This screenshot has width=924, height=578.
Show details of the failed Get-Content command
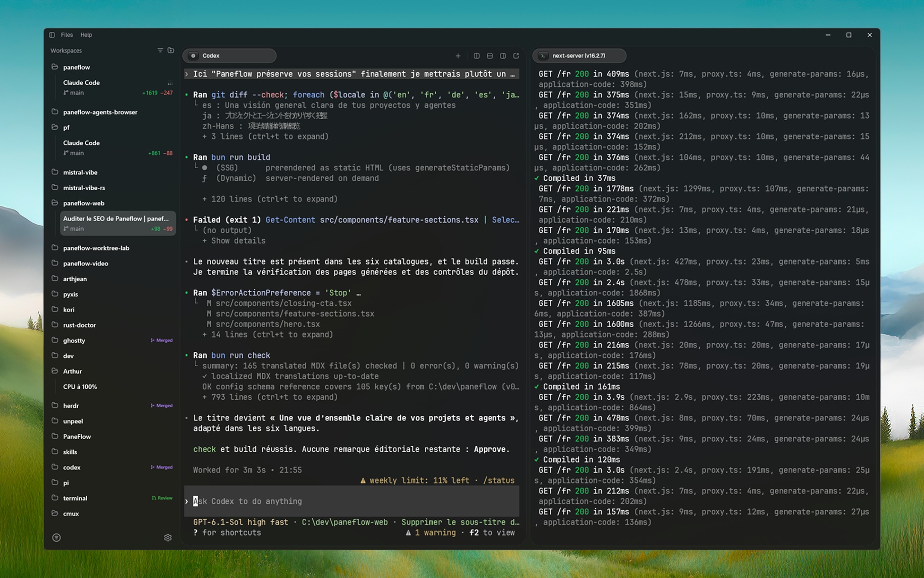pyautogui.click(x=234, y=241)
